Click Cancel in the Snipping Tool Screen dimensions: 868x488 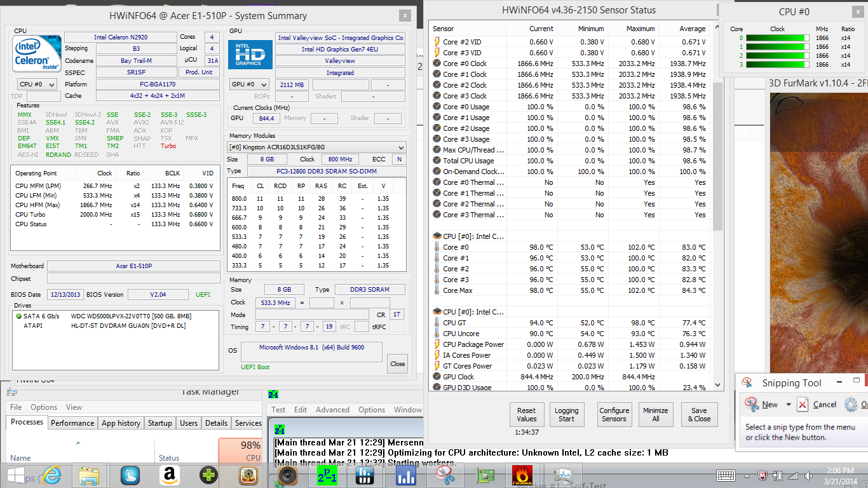(817, 404)
